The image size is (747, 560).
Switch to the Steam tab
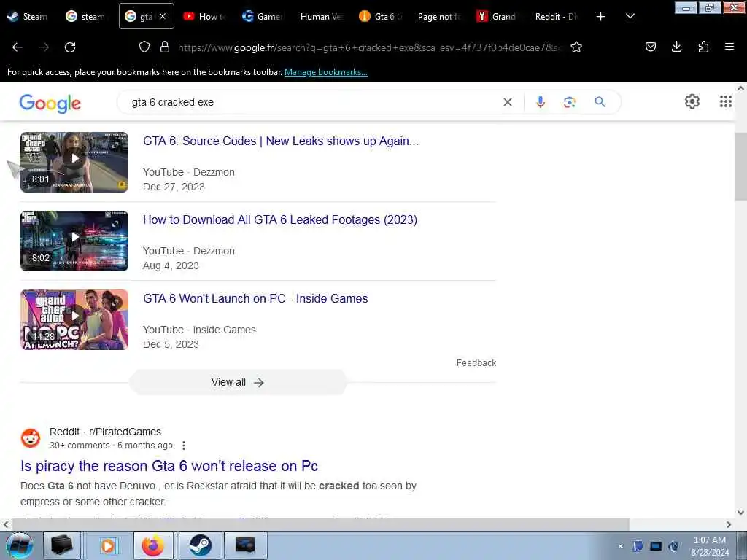pyautogui.click(x=28, y=17)
